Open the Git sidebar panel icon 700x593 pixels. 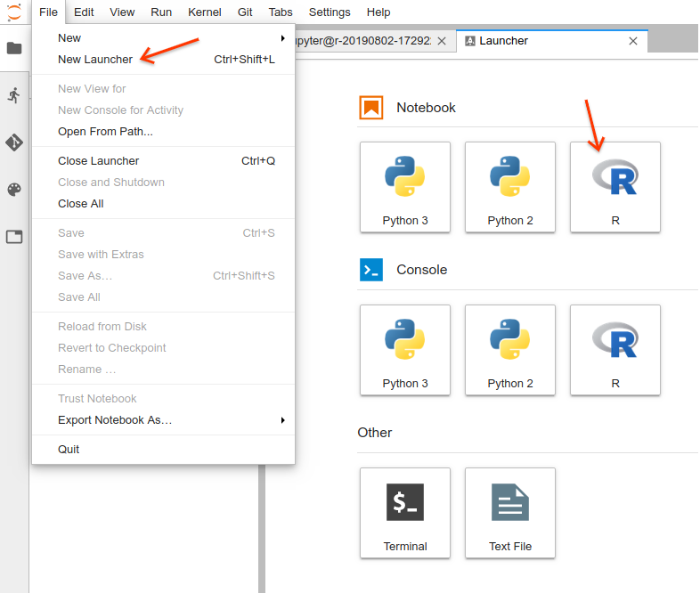[x=14, y=142]
